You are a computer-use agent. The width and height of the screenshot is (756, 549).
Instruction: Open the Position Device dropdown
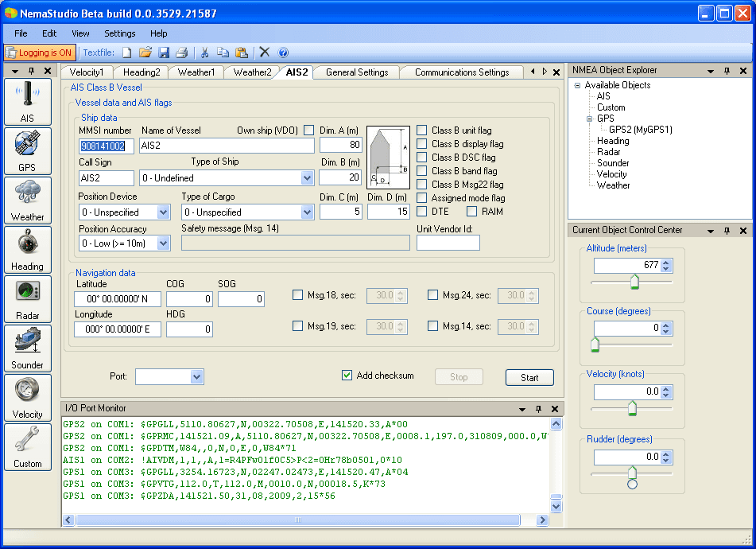164,212
